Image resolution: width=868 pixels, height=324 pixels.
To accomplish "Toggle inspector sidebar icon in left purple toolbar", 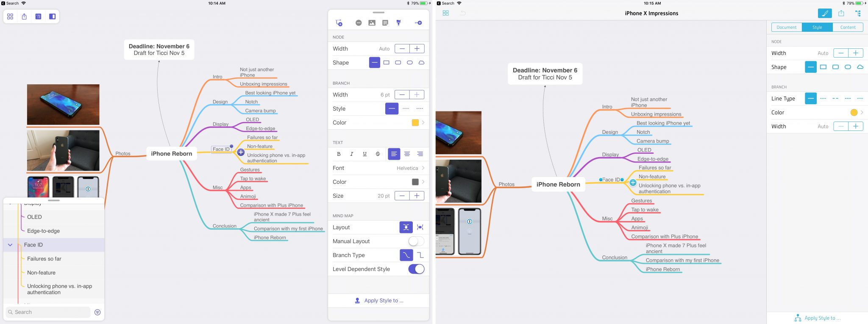I will pos(52,17).
